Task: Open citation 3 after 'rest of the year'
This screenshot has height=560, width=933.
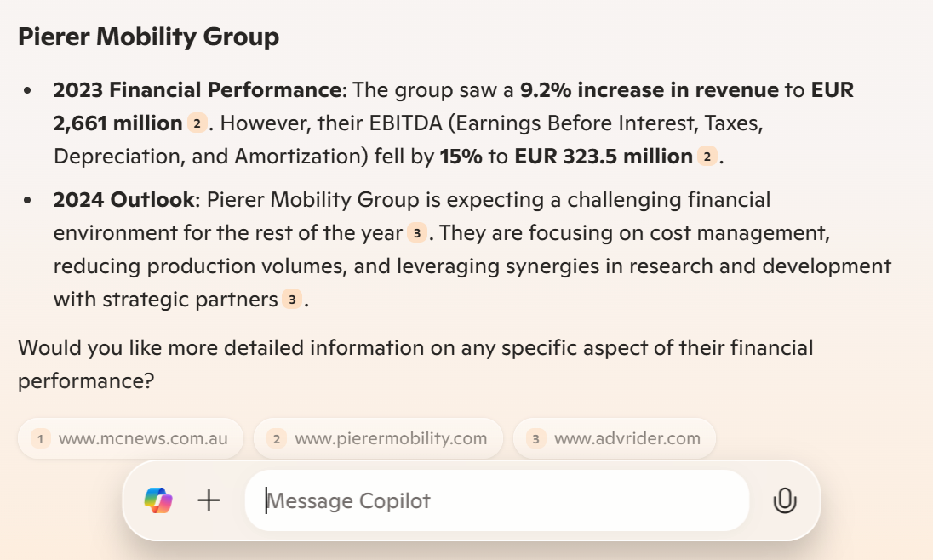Action: pos(417,233)
